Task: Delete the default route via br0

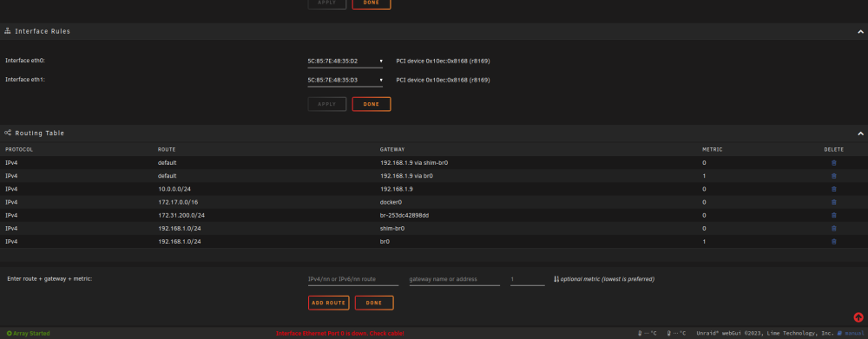Action: (x=833, y=176)
